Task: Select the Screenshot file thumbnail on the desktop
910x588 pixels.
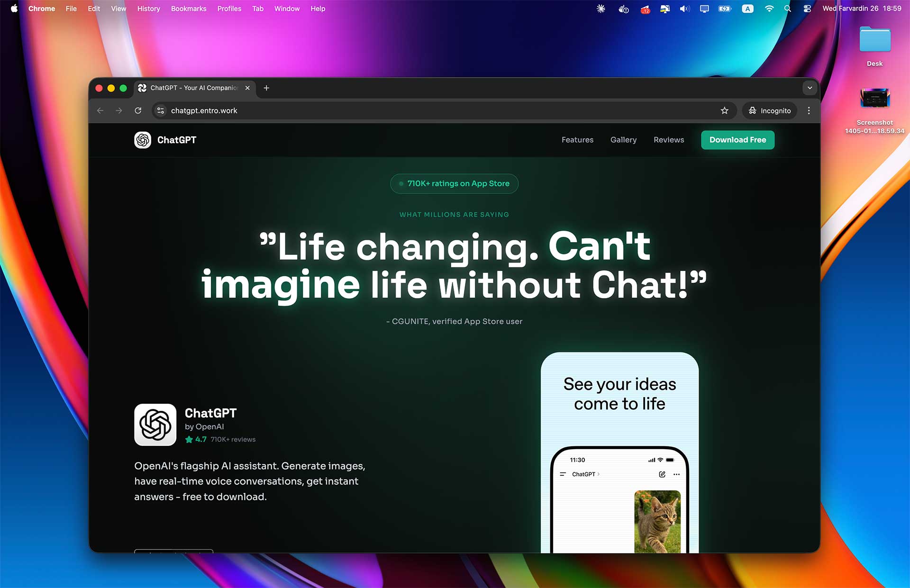Action: pyautogui.click(x=875, y=99)
